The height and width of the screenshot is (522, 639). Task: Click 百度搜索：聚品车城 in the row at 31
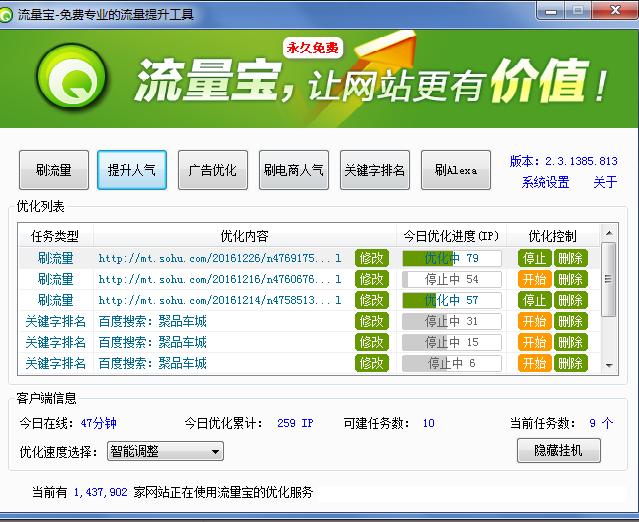[152, 321]
